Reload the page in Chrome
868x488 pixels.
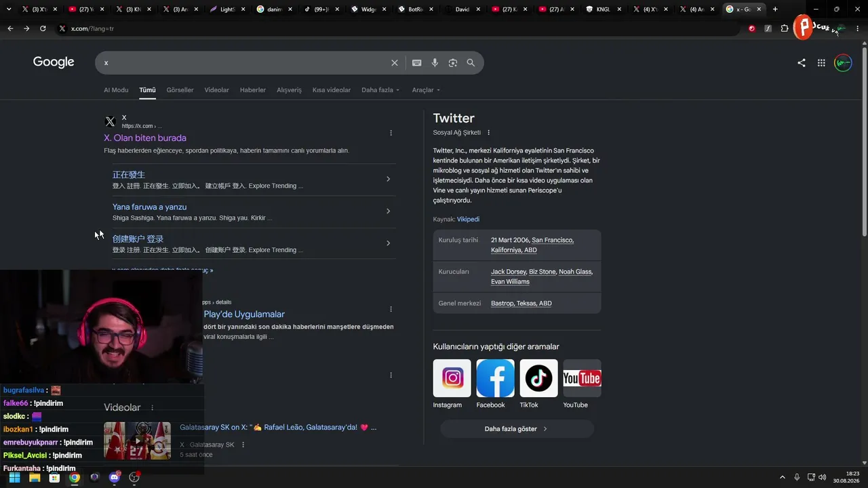(43, 28)
